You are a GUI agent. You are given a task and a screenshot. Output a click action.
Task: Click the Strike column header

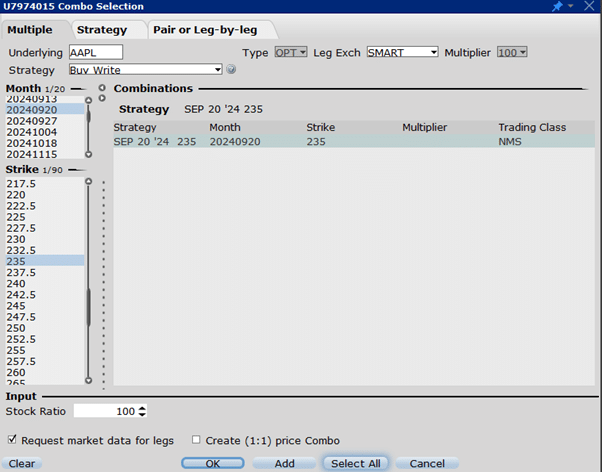click(x=321, y=127)
